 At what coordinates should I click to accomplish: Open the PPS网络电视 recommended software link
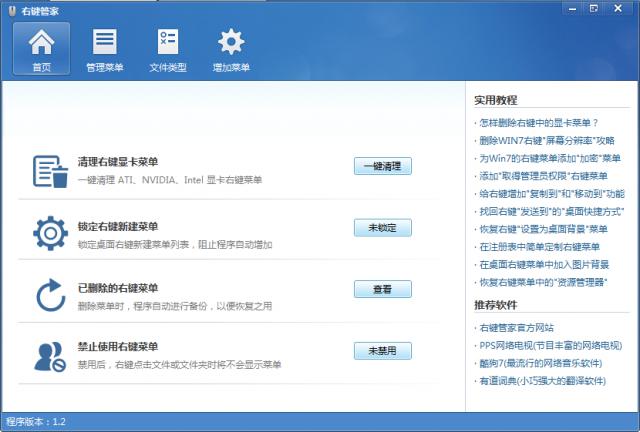[x=551, y=345]
